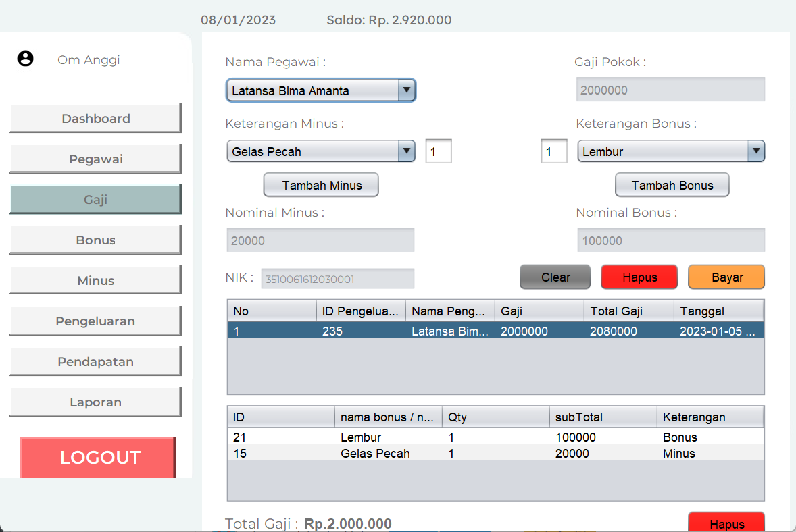Go to the Dashboard menu

point(95,119)
